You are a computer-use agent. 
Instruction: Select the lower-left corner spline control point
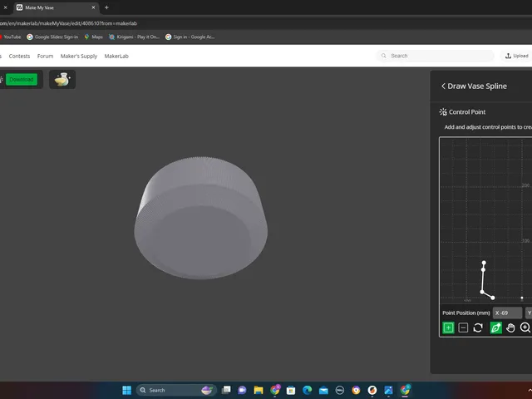482,292
